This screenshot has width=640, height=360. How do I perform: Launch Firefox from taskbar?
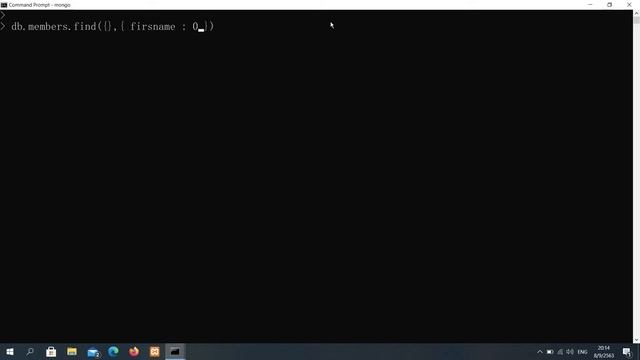134,351
